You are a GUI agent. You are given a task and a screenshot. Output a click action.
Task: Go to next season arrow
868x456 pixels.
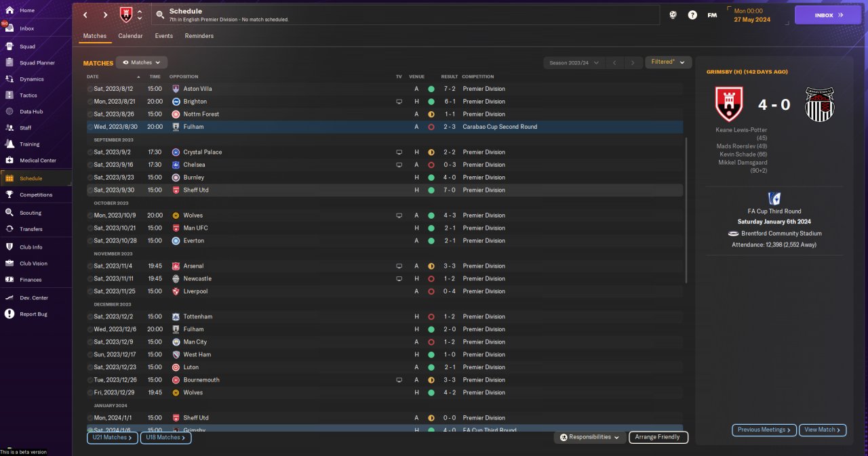pos(633,62)
